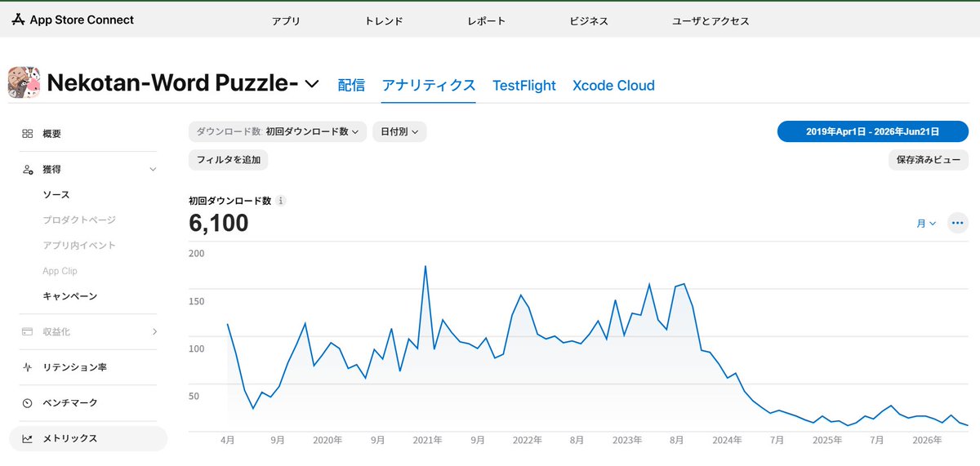Click the メトリックス chart icon
Viewport: 980px width, 466px height.
28,439
